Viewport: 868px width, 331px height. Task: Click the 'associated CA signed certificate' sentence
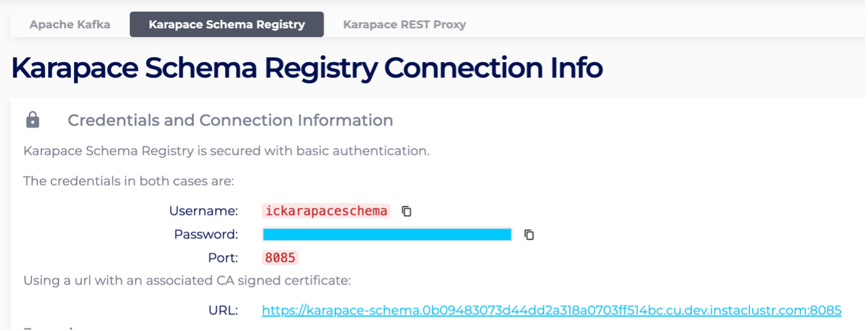187,280
